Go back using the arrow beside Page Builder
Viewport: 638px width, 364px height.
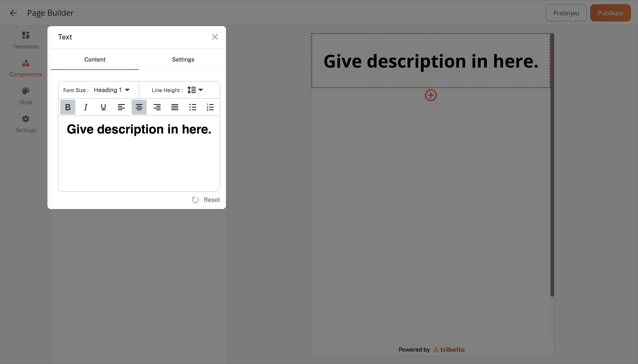click(13, 13)
